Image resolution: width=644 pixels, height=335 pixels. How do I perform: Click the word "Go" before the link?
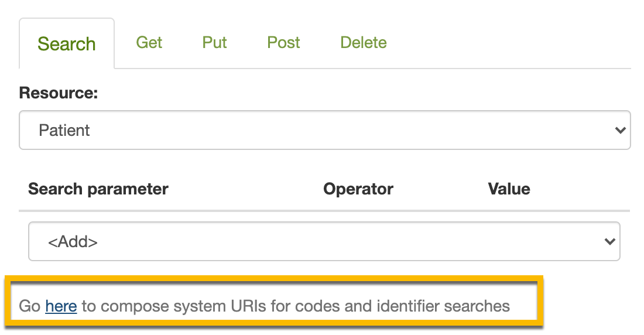30,306
